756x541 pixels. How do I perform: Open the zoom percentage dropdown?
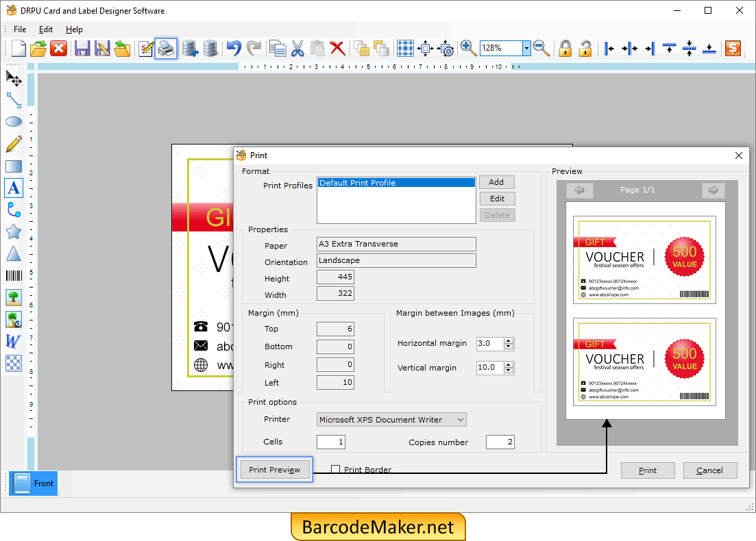526,48
